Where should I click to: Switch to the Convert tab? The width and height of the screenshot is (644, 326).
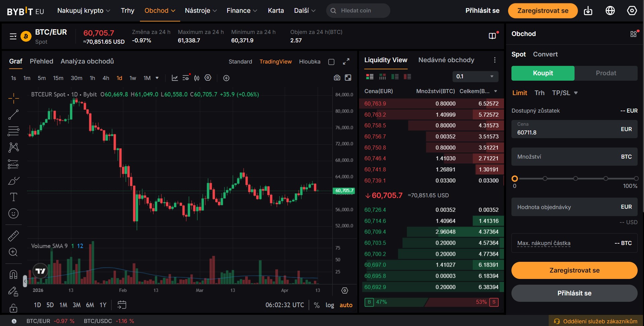pyautogui.click(x=545, y=54)
